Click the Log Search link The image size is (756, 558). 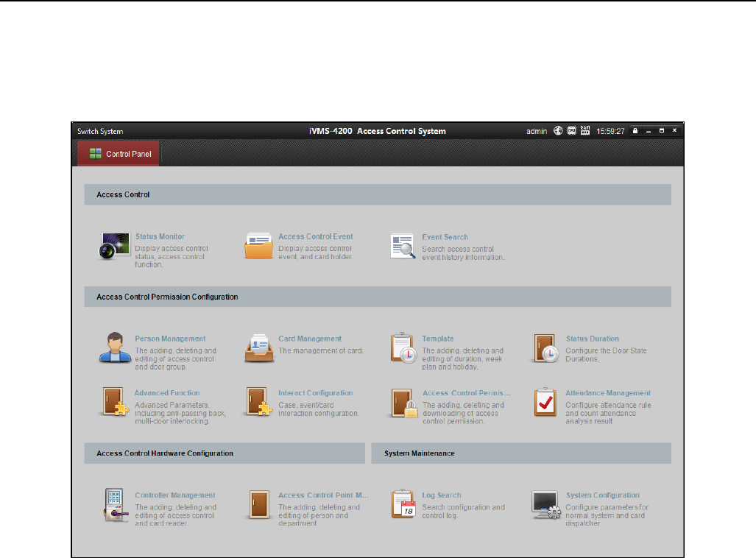pos(442,495)
